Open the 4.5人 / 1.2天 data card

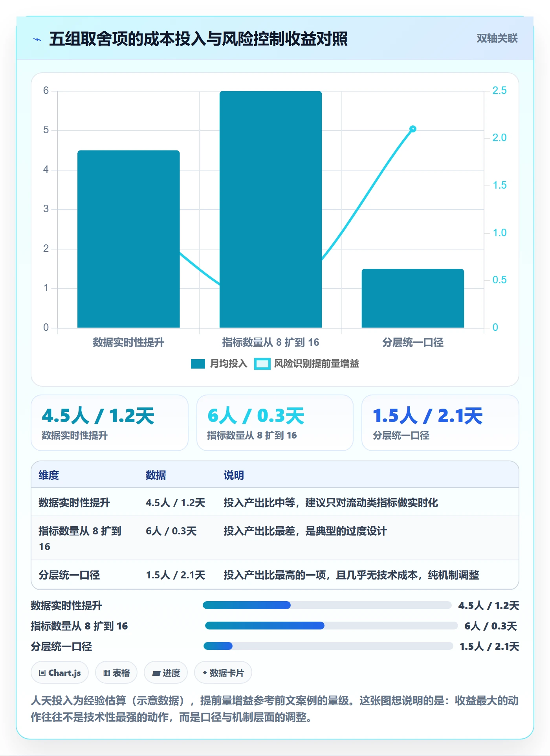(110, 423)
